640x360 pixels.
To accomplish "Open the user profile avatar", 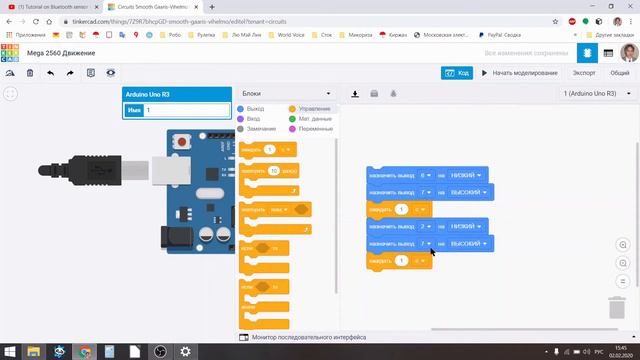I will click(x=629, y=53).
